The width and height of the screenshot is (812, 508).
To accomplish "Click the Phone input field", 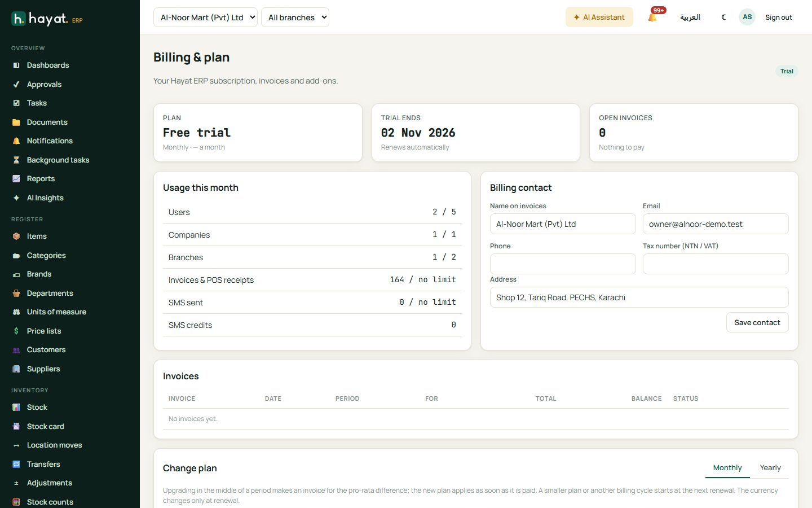I will coord(563,264).
